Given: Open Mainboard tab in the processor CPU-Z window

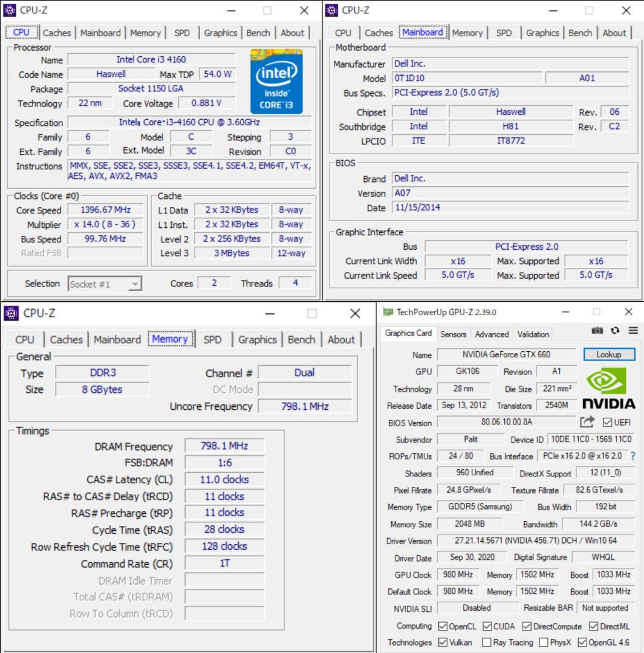Looking at the screenshot, I should [100, 33].
